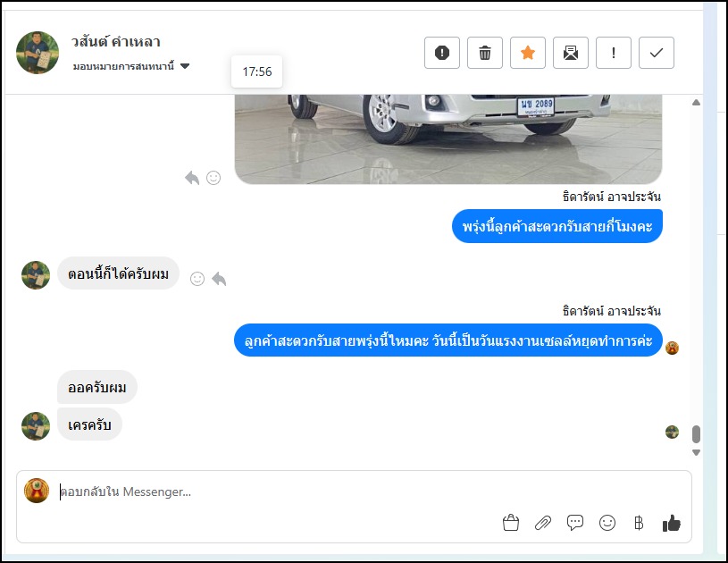Viewport: 728px width, 563px height.
Task: Toggle the orange star follow-up marker
Action: (x=527, y=53)
